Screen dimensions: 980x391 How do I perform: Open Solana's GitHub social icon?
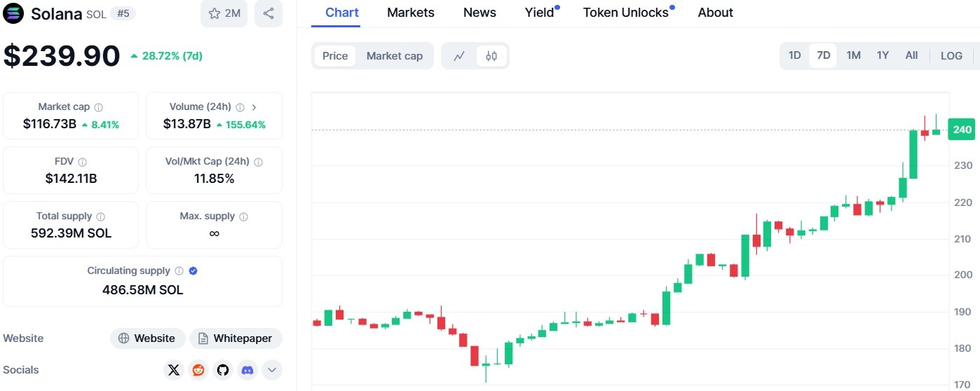point(223,370)
